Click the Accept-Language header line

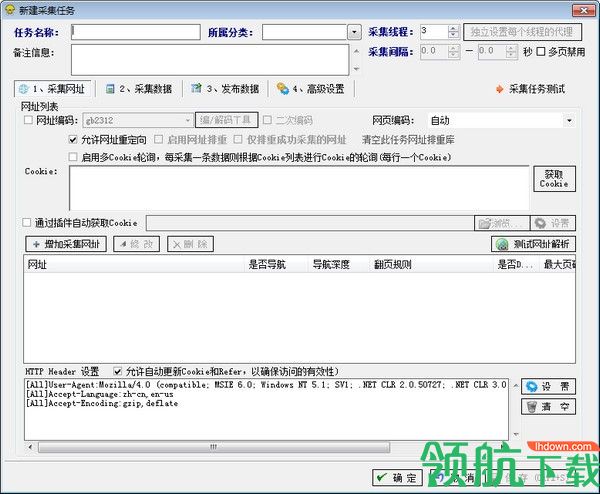point(99,394)
